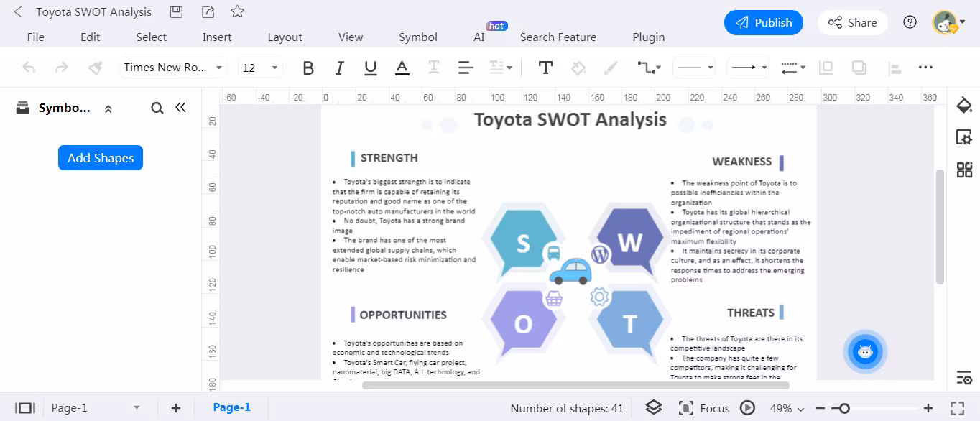Image resolution: width=980 pixels, height=421 pixels.
Task: Save the document with the floppy icon
Action: [176, 11]
